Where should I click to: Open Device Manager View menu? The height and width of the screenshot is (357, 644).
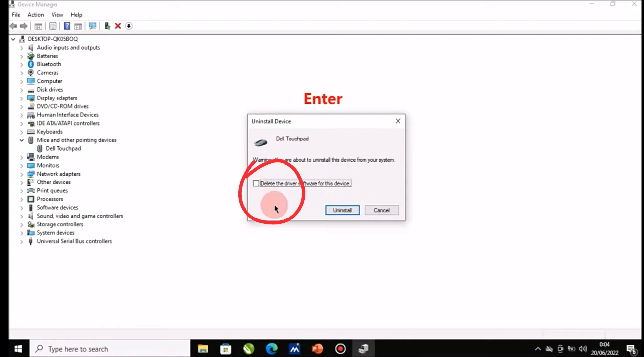pyautogui.click(x=57, y=15)
